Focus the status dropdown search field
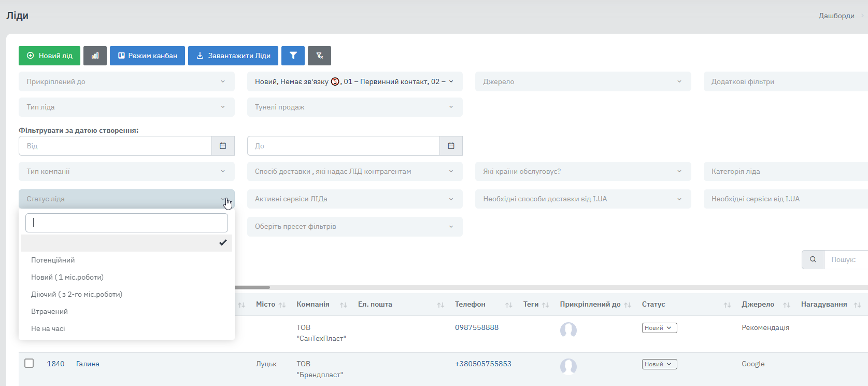 (126, 223)
